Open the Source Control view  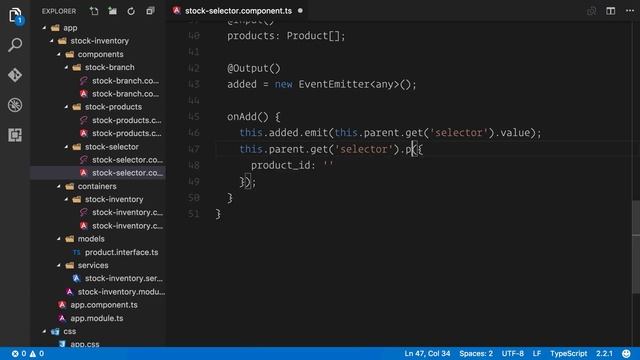15,75
